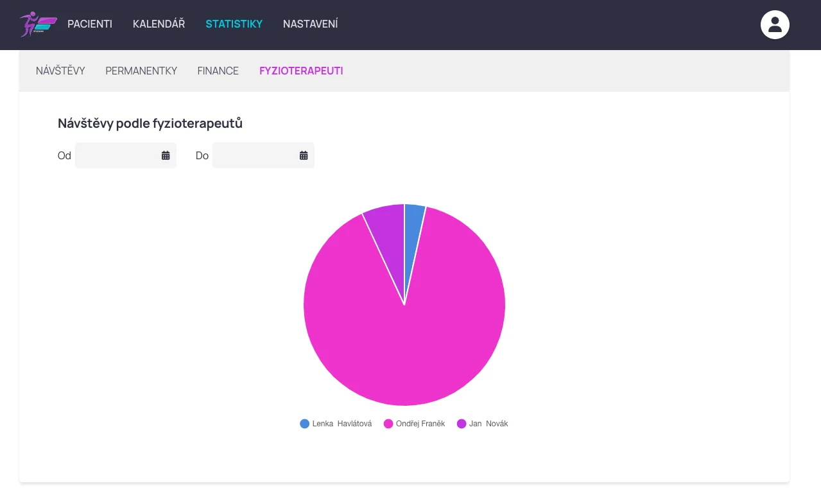Click into the Do date field
Viewport: 821px width, 504px height.
[255, 155]
